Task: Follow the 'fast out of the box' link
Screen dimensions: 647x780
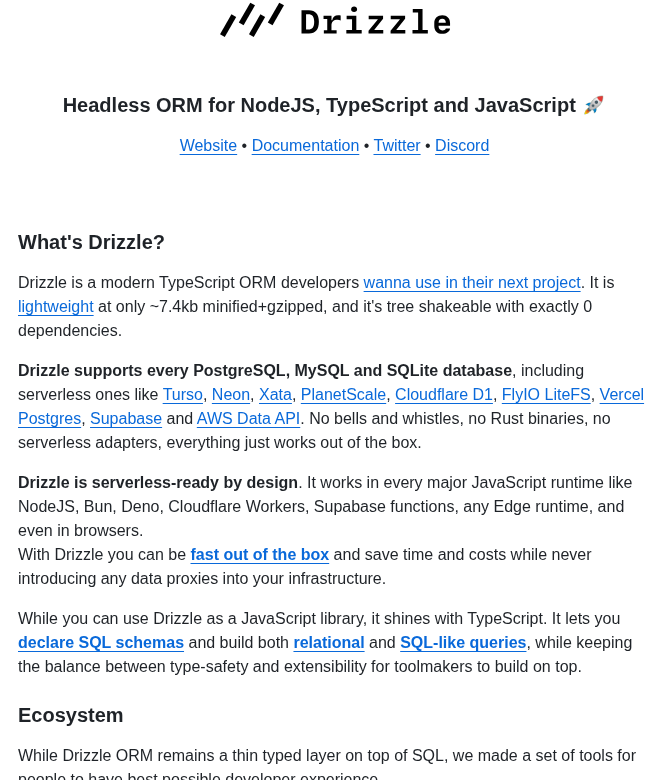Action: pyautogui.click(x=260, y=555)
